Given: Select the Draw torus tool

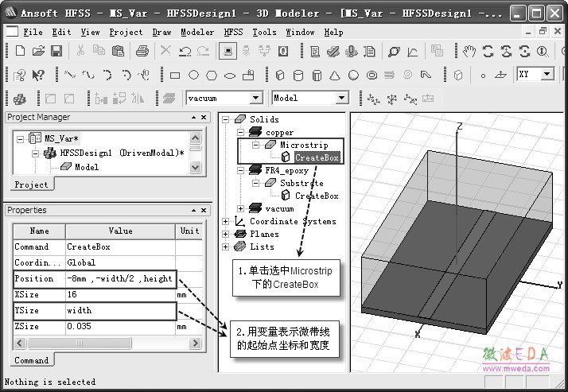Looking at the screenshot, I should [372, 76].
